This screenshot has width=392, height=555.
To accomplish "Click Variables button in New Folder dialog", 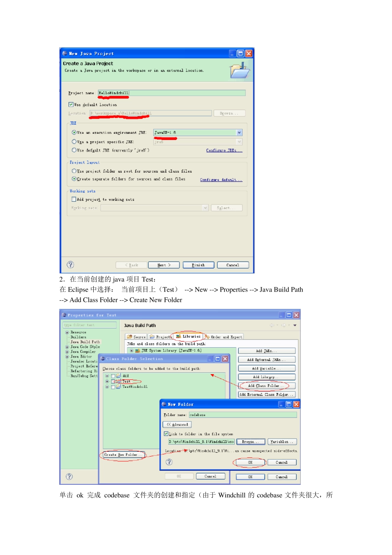I will (282, 442).
